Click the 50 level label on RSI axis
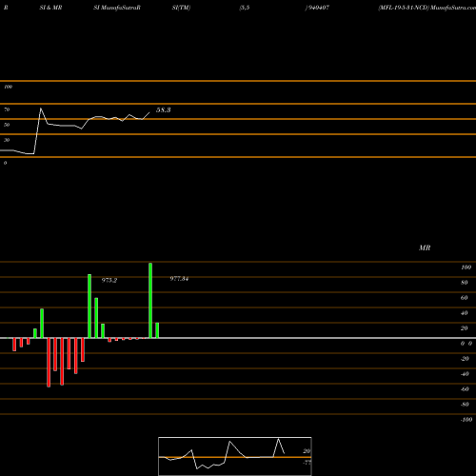This screenshot has height=476, width=476. point(7,125)
